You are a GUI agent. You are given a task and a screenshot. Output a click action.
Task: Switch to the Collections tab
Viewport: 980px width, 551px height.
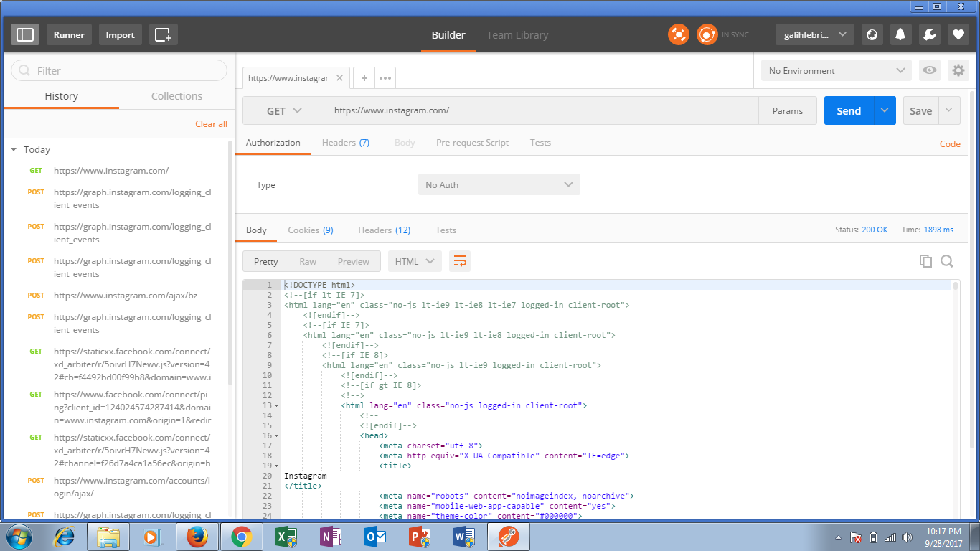click(176, 96)
